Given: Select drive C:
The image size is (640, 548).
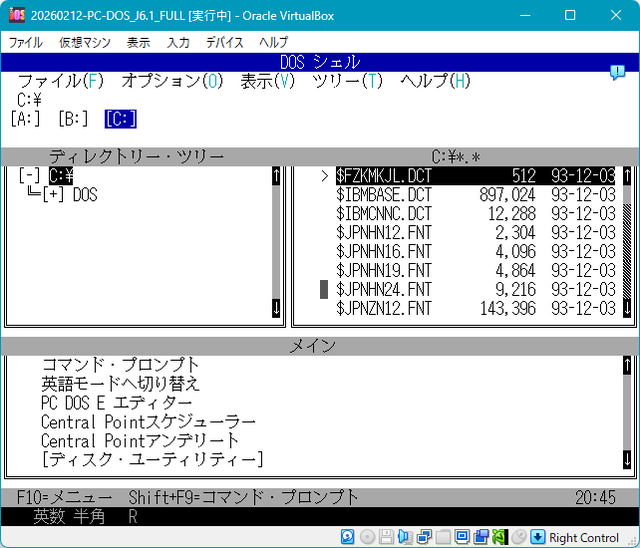Looking at the screenshot, I should 120,119.
